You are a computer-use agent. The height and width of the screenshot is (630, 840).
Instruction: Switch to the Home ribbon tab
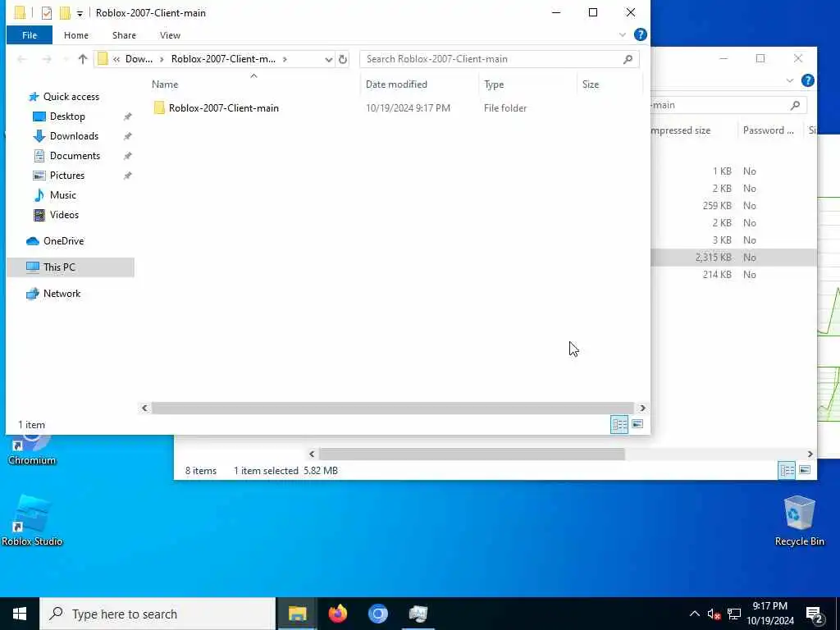point(76,35)
